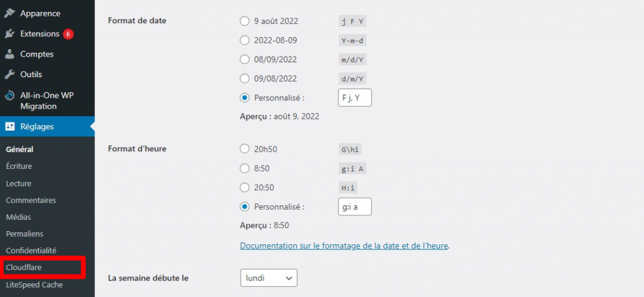Open the Écriture settings submenu

(19, 166)
